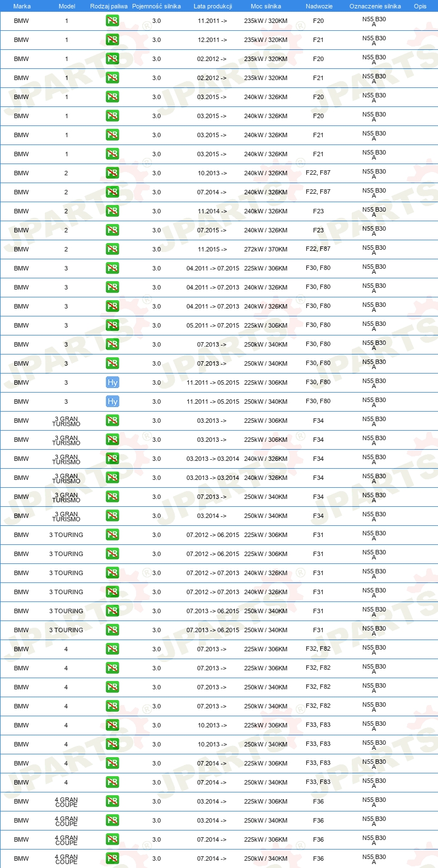Click 225kW / 306KM in the hybrid row
This screenshot has height=868, width=438.
click(266, 382)
